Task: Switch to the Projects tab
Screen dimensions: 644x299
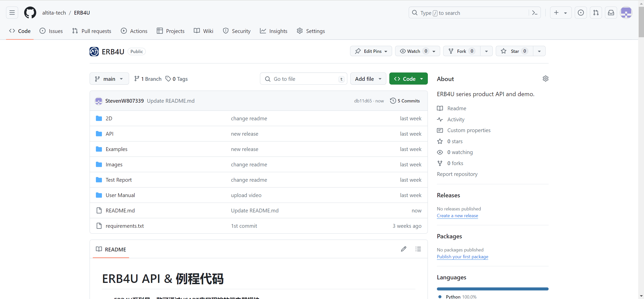Action: 171,31
